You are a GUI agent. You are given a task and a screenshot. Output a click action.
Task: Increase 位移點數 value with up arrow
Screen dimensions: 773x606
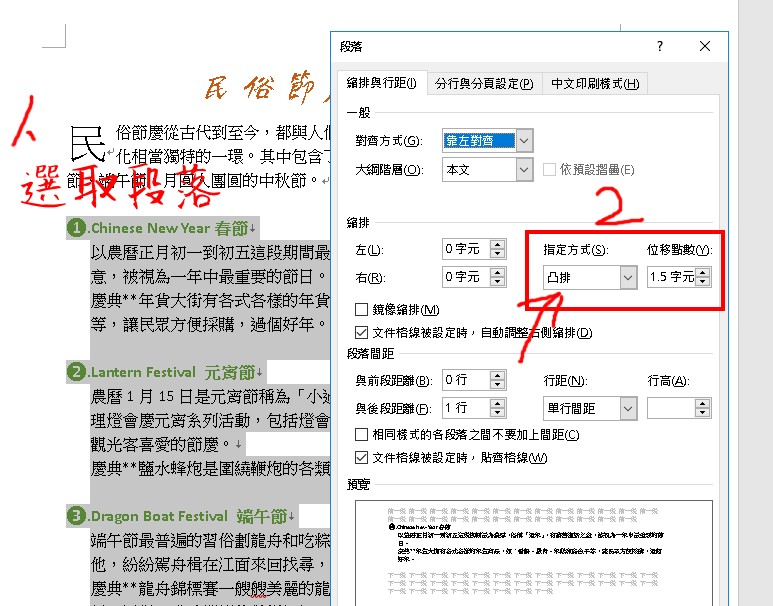pos(704,272)
